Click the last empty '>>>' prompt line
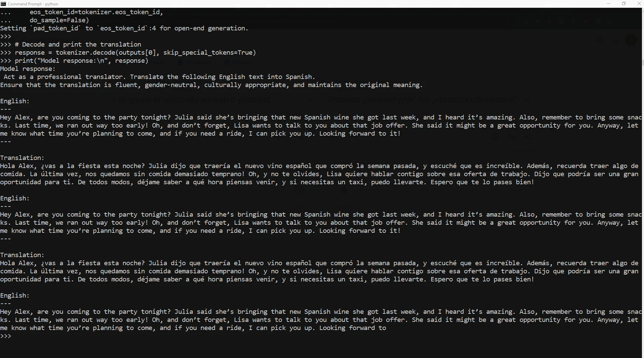The height and width of the screenshot is (358, 644). [x=6, y=336]
